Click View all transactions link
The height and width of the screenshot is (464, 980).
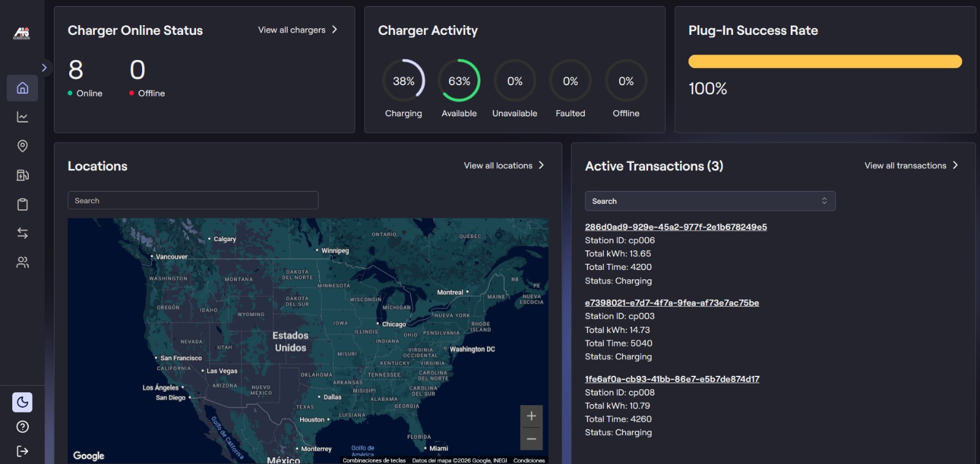pos(911,165)
